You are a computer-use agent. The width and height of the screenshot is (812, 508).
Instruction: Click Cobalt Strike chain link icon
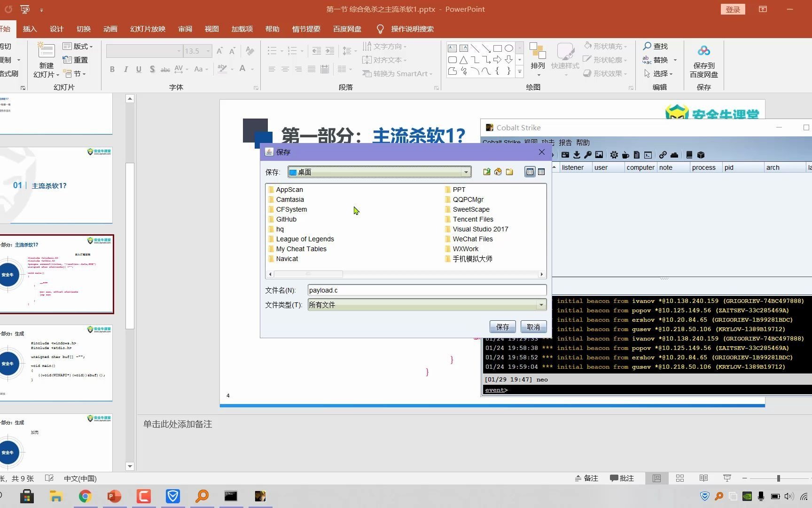(x=663, y=155)
